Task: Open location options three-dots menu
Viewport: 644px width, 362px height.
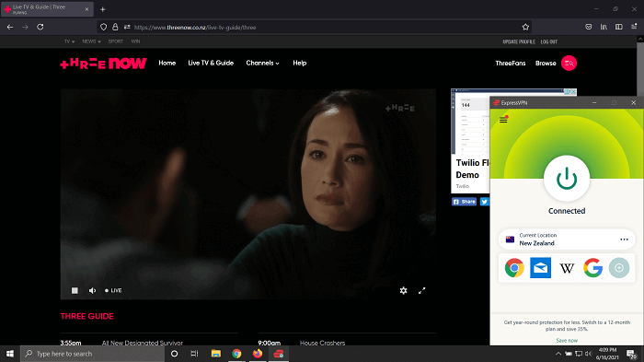Action: tap(624, 239)
